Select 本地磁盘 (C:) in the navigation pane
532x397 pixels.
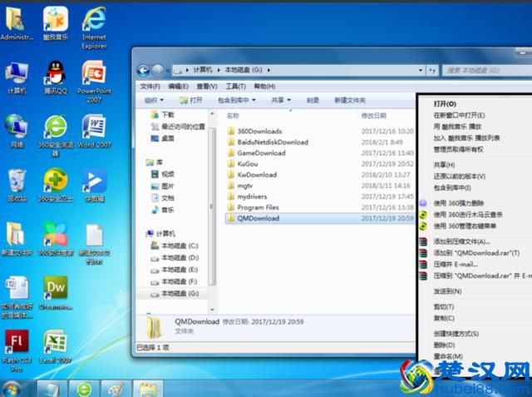tap(180, 246)
